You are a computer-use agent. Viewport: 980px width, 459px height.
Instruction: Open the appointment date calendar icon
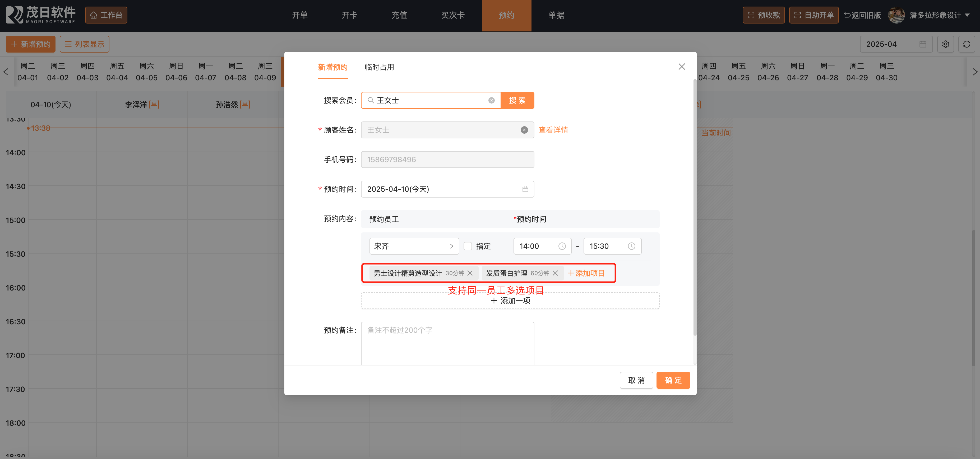[x=525, y=189]
